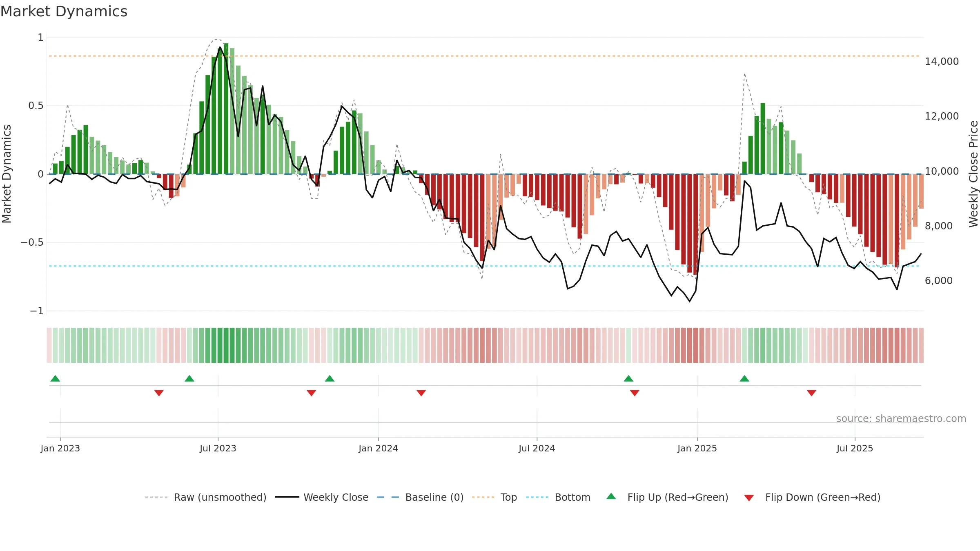Click the red flip-down triangle around Feb 2024
This screenshot has width=980, height=551.
pos(421,393)
